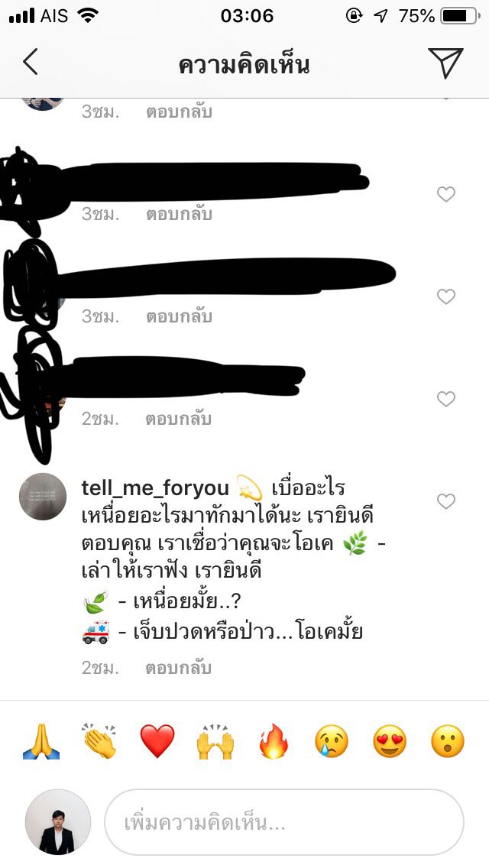489x868 pixels.
Task: Like the tell_me_foryou comment
Action: (x=445, y=501)
